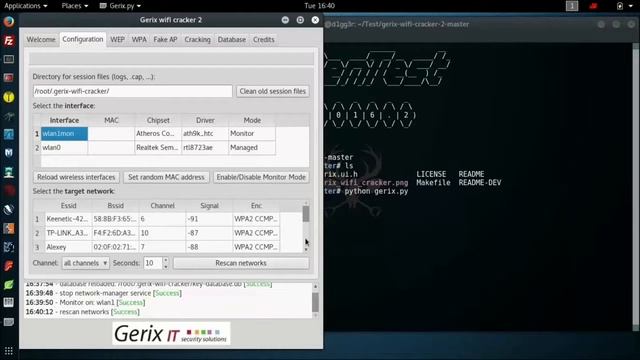Select the wlan1mon interface row
Screen dimensions: 640x360
(x=158, y=133)
